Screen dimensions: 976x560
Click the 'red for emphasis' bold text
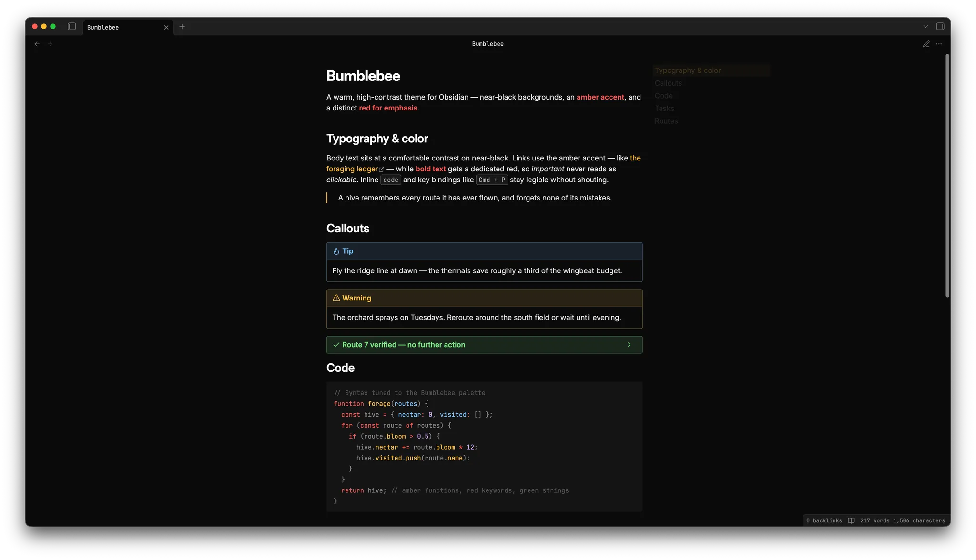point(388,108)
